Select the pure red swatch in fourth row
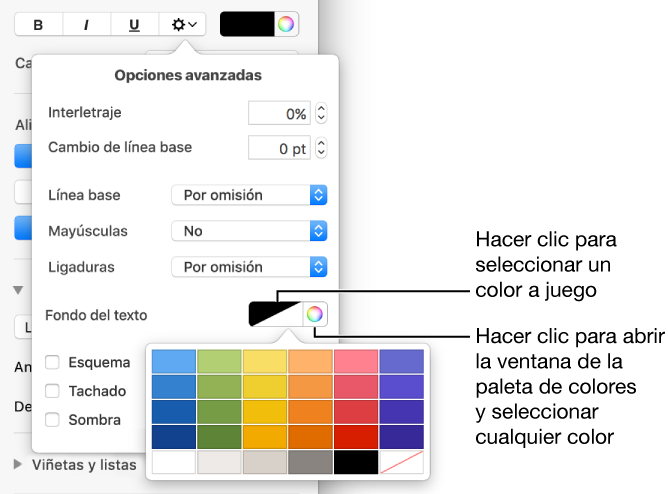This screenshot has width=668, height=494. click(356, 437)
